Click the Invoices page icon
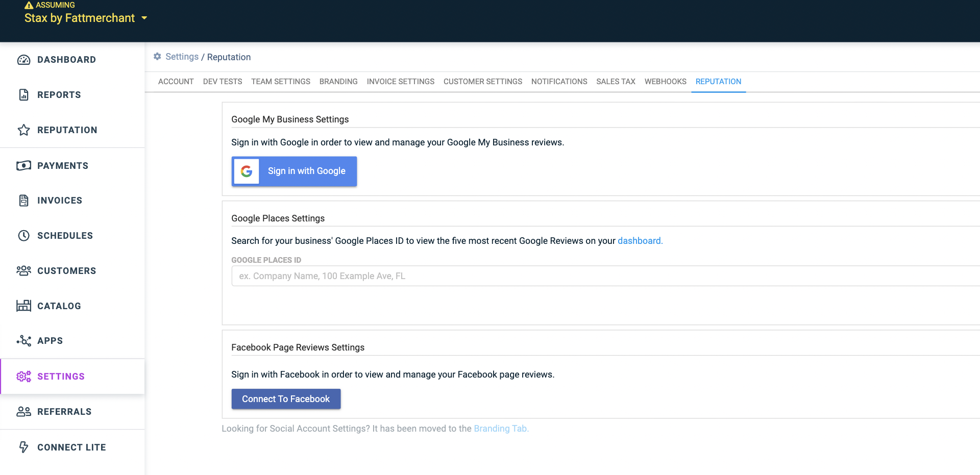Screen dimensions: 980x475 (x=23, y=201)
